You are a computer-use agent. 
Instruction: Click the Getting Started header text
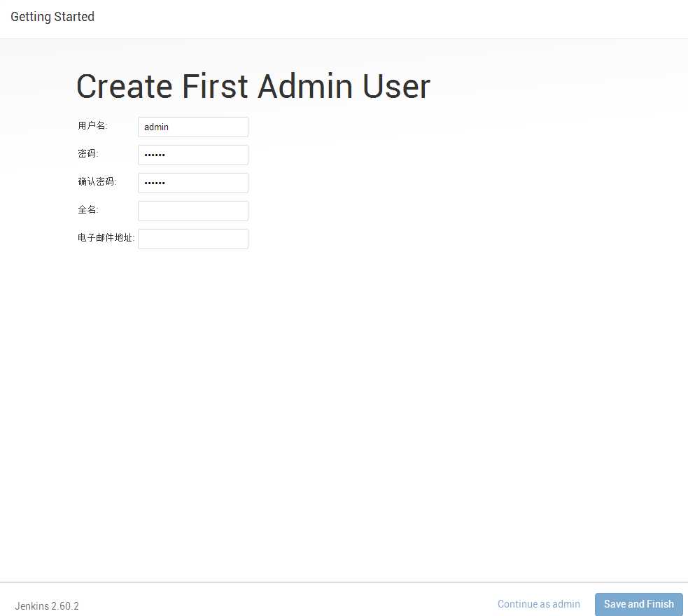(x=52, y=17)
